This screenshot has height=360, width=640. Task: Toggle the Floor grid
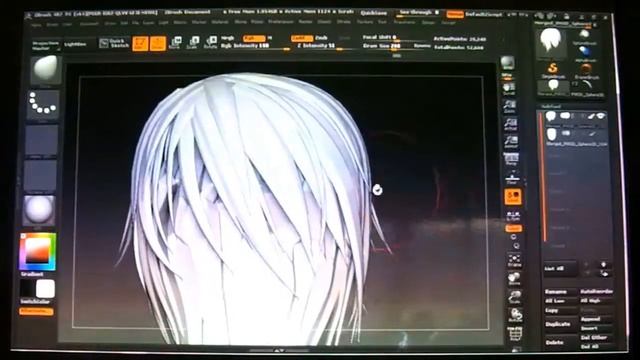tap(512, 178)
